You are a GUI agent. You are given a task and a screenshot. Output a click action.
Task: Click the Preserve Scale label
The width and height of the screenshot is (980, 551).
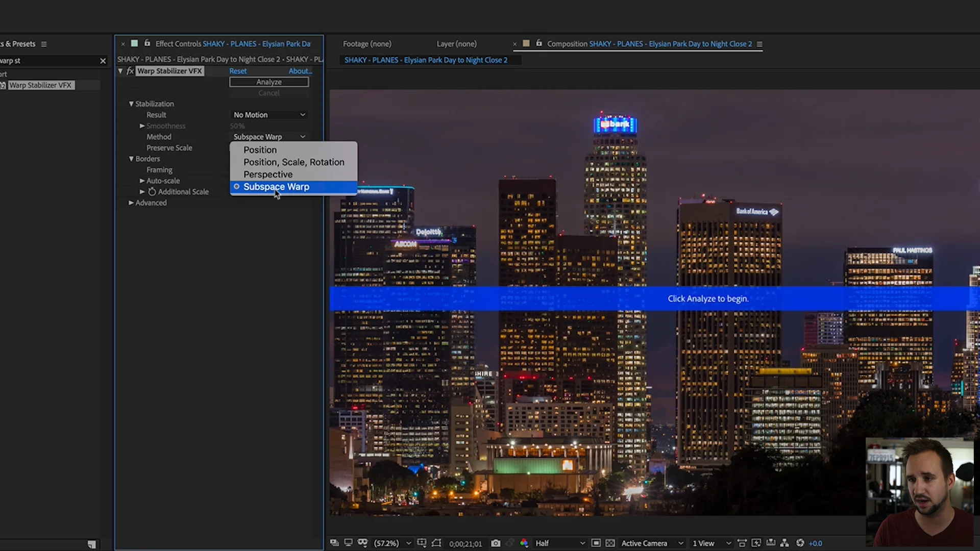pyautogui.click(x=169, y=148)
